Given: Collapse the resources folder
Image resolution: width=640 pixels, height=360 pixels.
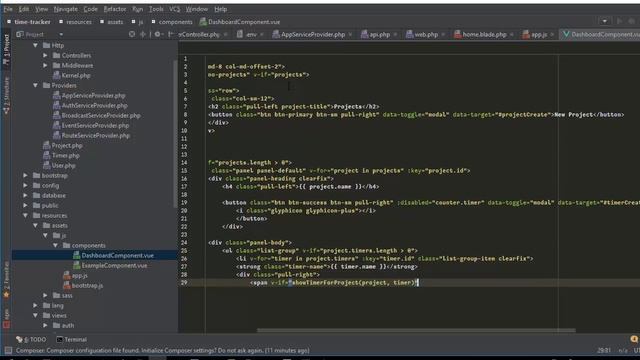Looking at the screenshot, I should coord(25,216).
